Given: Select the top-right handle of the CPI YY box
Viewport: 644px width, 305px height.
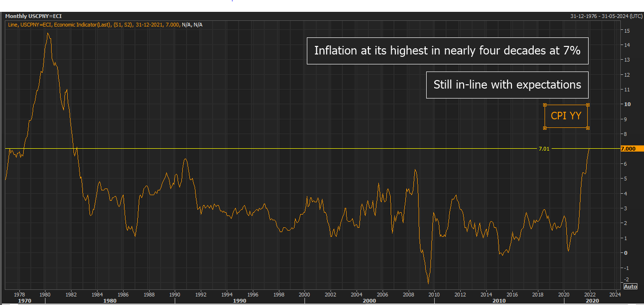Looking at the screenshot, I should tap(588, 105).
